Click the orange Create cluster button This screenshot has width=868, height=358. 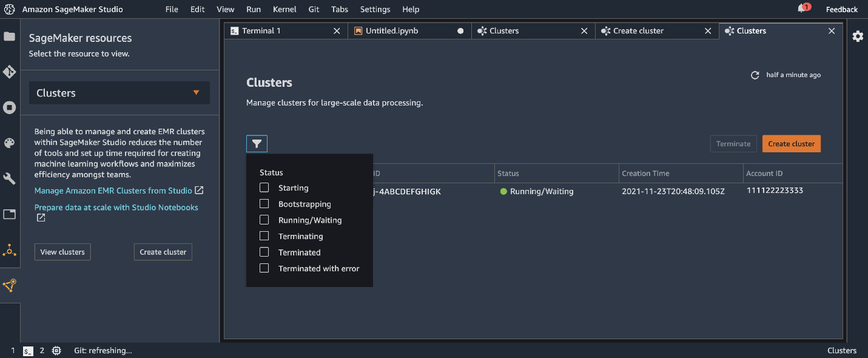pyautogui.click(x=791, y=144)
